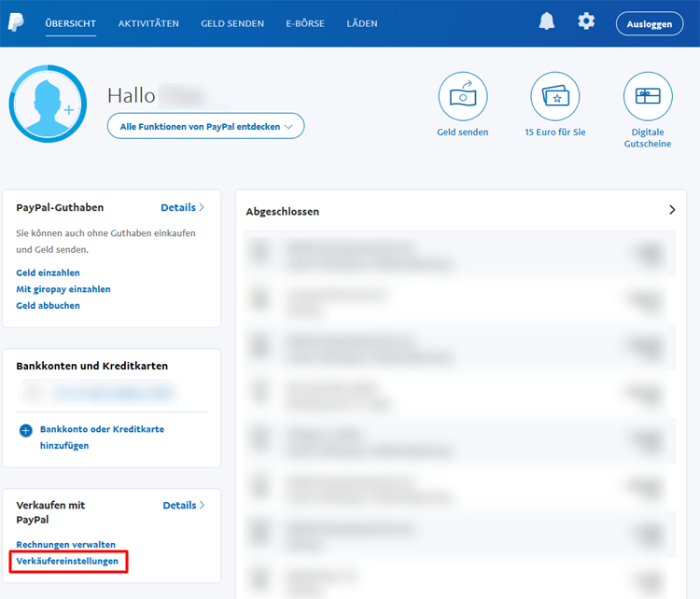The width and height of the screenshot is (700, 599).
Task: Click the Bankkonten und Kreditkarten heading
Action: [x=92, y=366]
